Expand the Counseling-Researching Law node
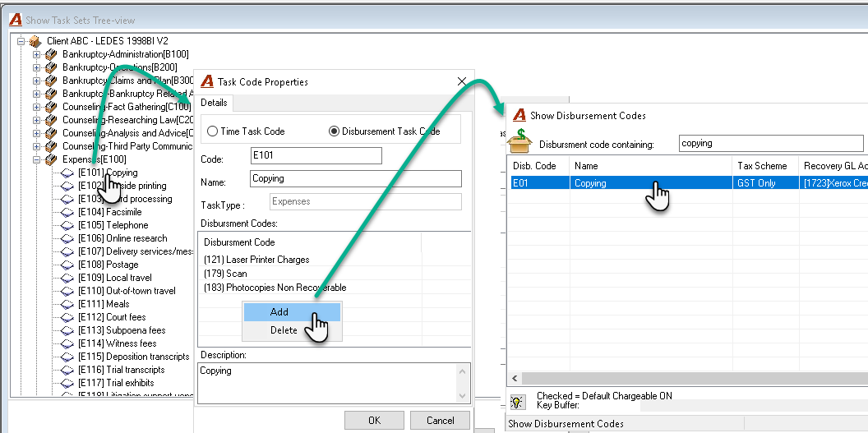 click(36, 120)
